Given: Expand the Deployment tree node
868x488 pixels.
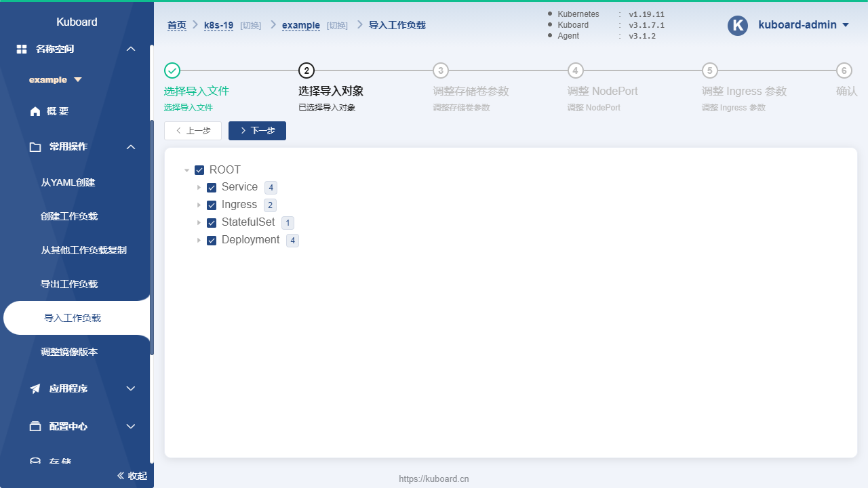Looking at the screenshot, I should click(199, 240).
